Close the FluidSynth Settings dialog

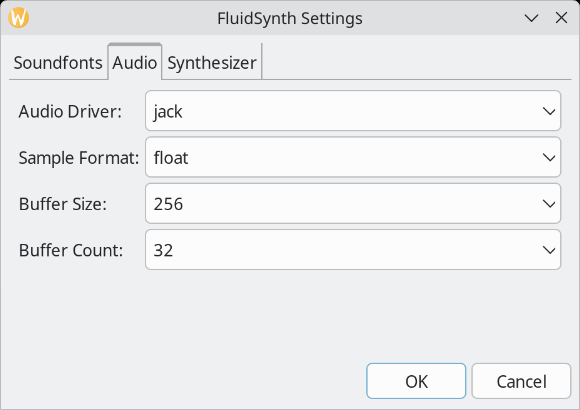coord(561,17)
